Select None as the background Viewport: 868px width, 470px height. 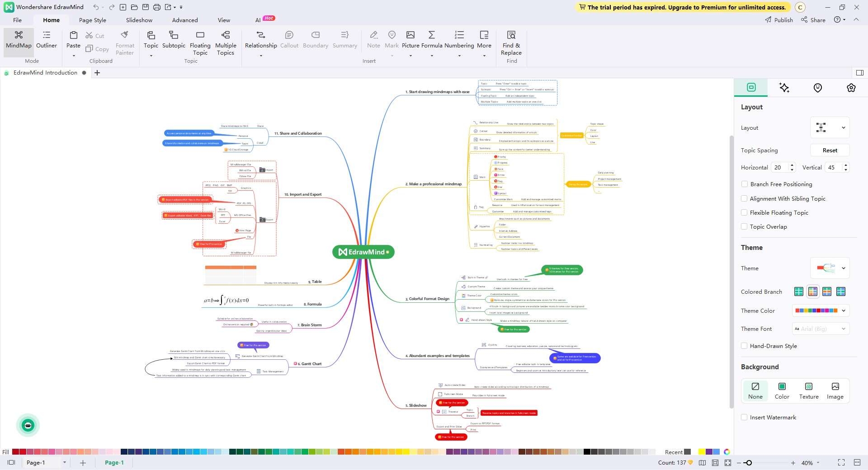pos(755,391)
